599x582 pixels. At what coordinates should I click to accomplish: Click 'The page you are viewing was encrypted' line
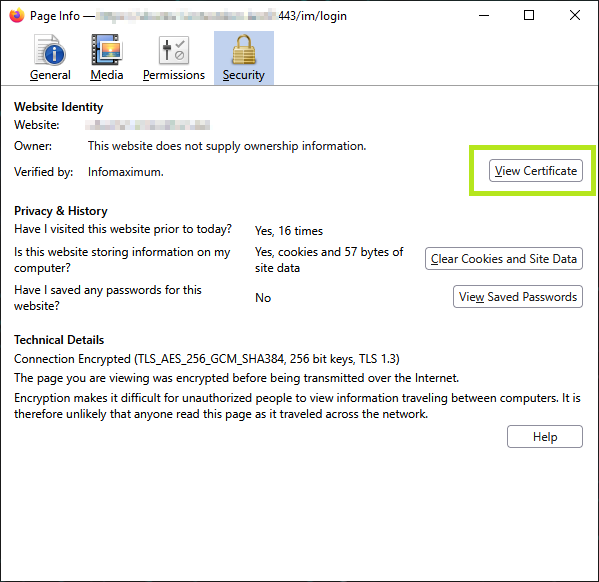236,378
